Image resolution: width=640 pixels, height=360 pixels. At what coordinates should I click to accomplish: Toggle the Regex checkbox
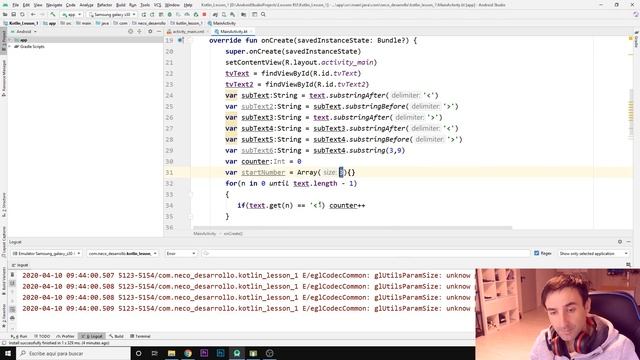point(537,253)
